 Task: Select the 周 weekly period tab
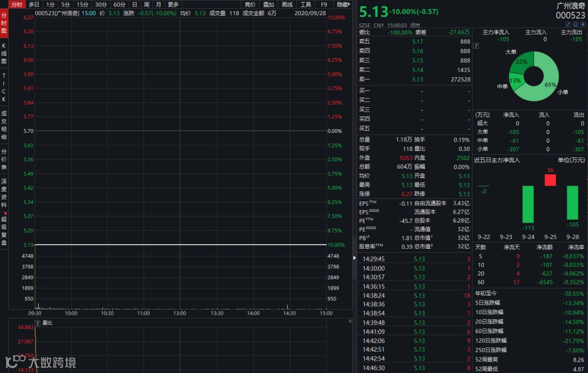pyautogui.click(x=146, y=4)
